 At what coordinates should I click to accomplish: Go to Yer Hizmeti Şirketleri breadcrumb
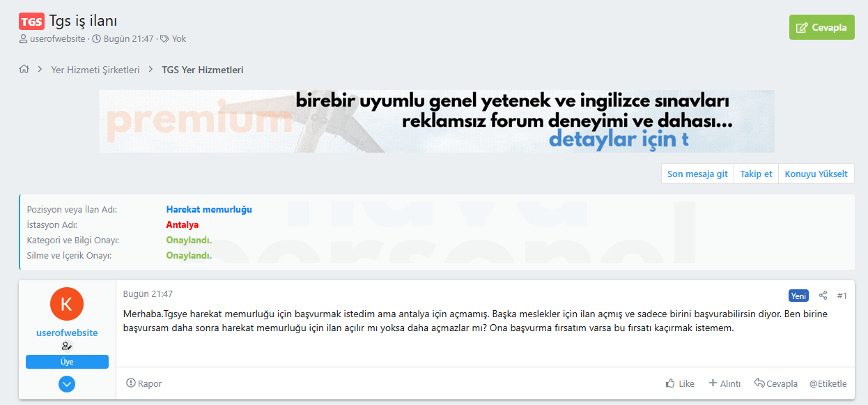95,70
